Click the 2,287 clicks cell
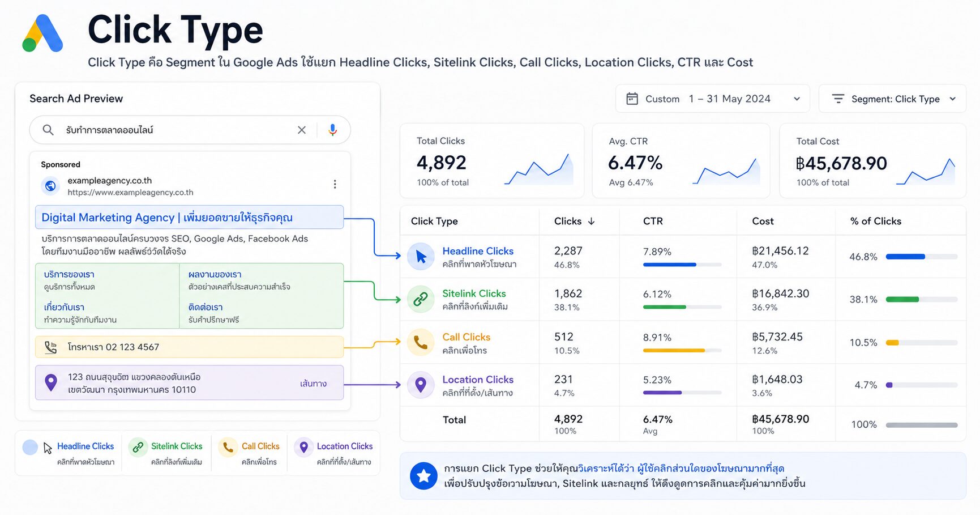Image resolution: width=980 pixels, height=515 pixels. (x=568, y=251)
